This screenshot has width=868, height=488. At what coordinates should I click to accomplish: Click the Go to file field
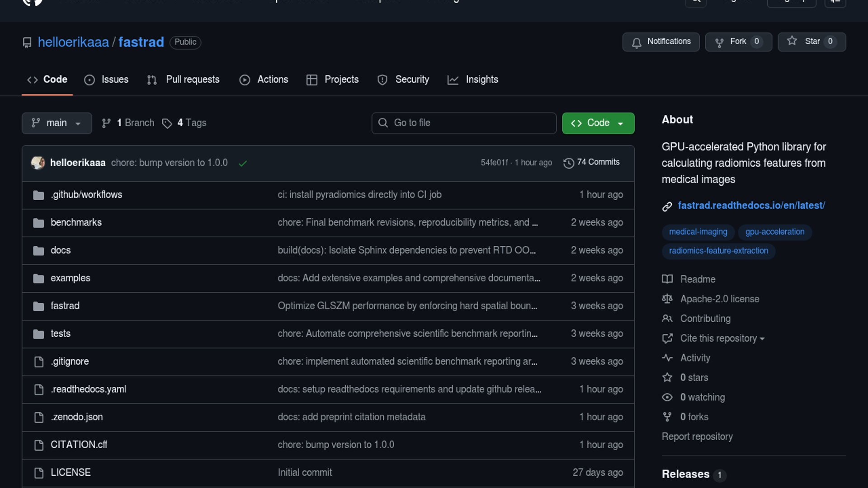(464, 123)
